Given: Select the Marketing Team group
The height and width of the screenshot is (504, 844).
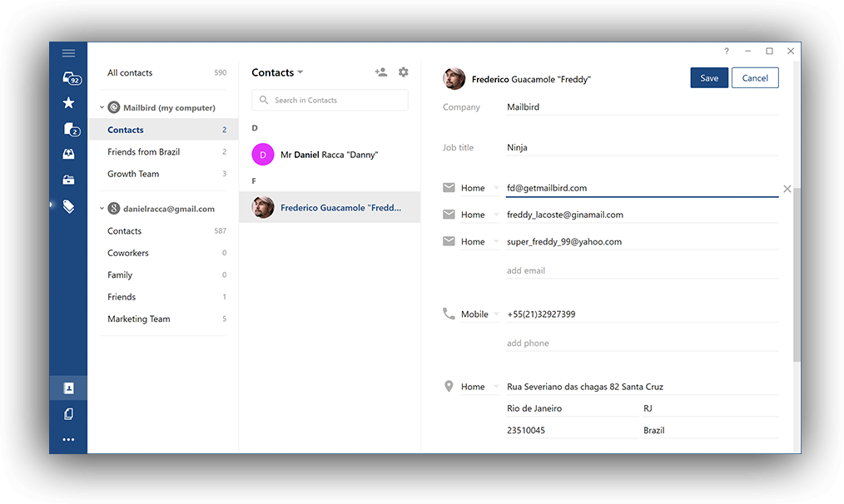Looking at the screenshot, I should tap(138, 319).
